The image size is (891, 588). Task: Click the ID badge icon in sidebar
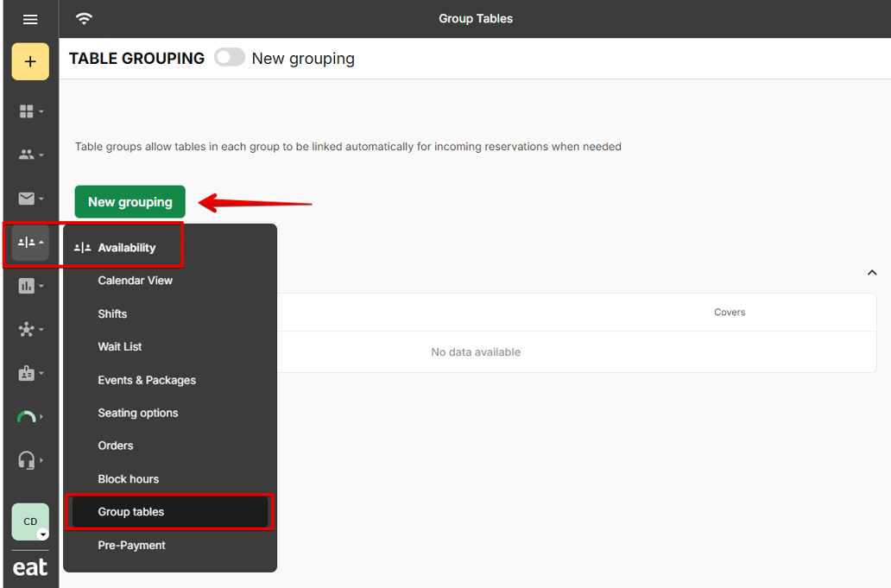tap(30, 374)
